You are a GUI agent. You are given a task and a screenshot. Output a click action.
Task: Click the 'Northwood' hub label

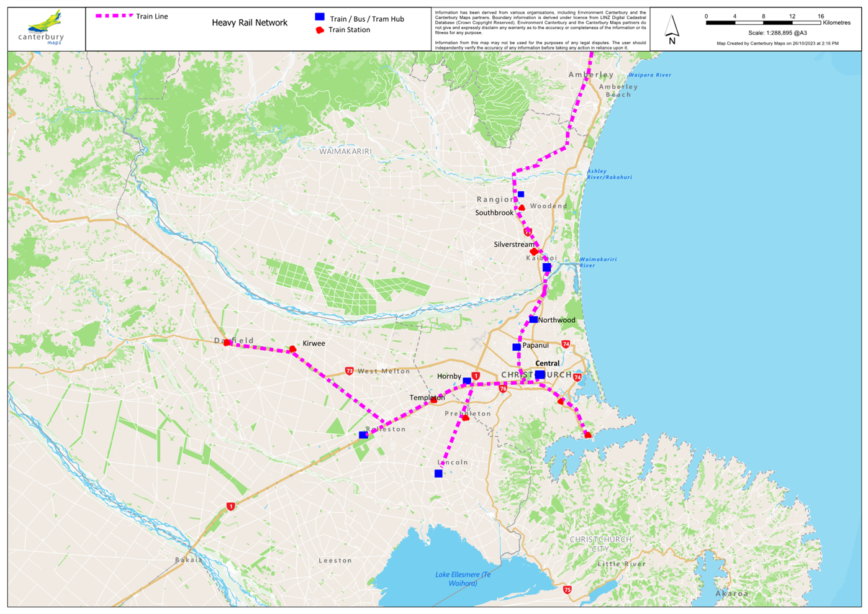coord(557,320)
